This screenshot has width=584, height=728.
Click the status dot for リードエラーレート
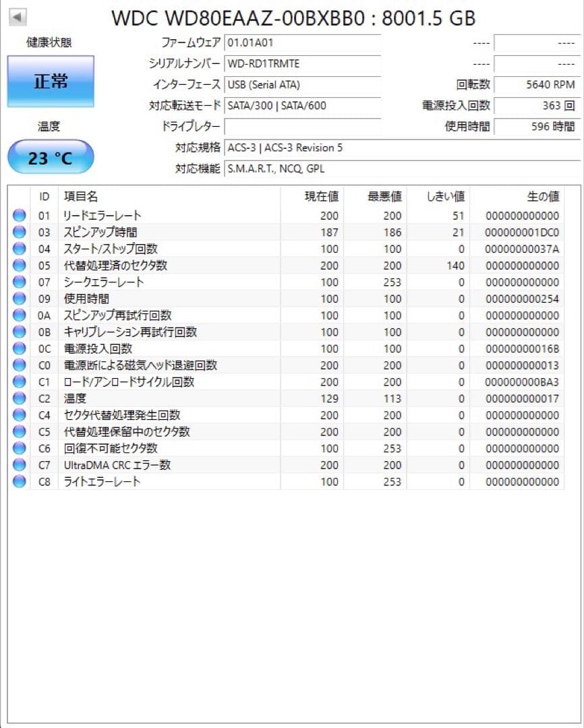tap(20, 215)
